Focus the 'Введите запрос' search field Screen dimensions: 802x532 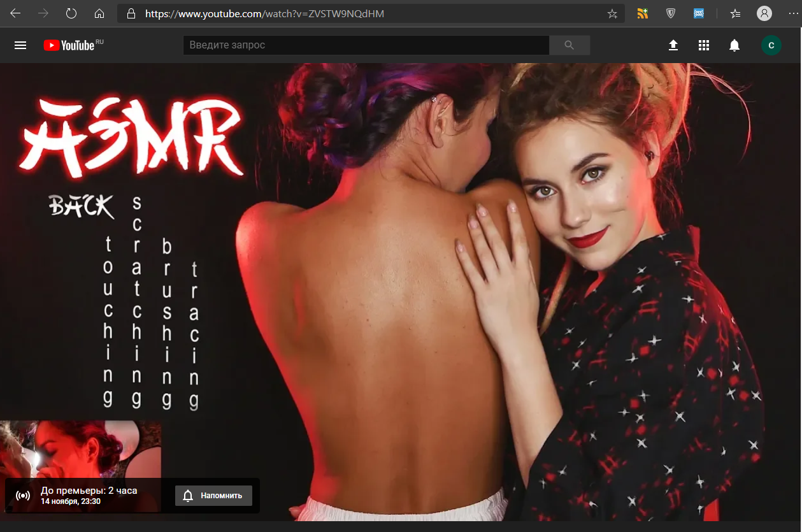(x=366, y=45)
